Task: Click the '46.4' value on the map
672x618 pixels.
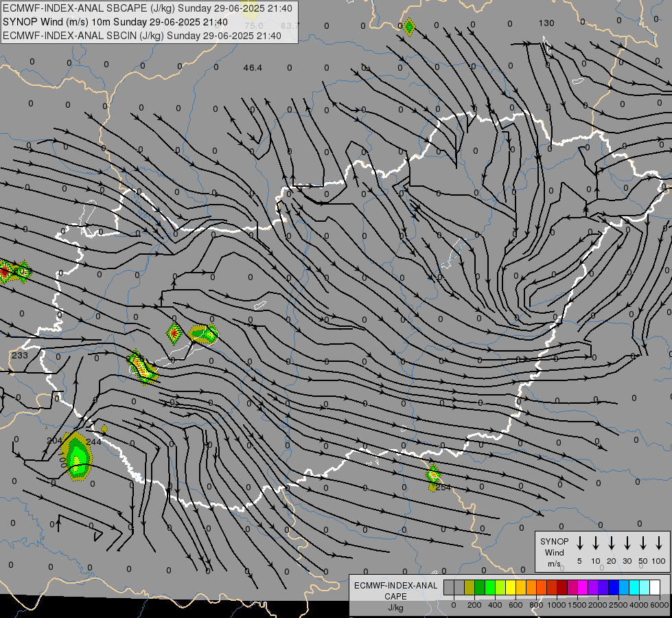Action: (x=253, y=68)
